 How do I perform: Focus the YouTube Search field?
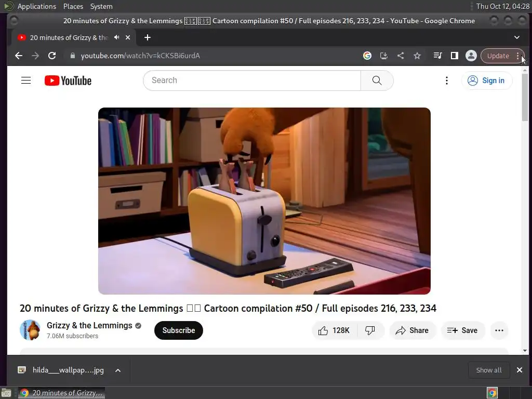pos(252,81)
